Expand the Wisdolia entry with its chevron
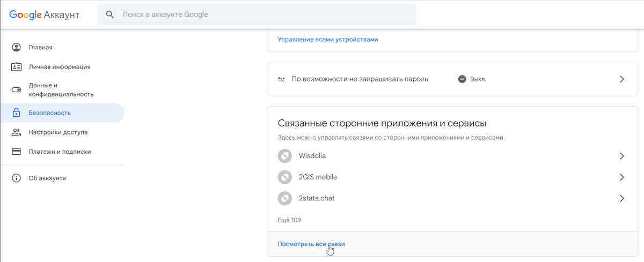Screen dimensions: 644x262 (x=622, y=156)
